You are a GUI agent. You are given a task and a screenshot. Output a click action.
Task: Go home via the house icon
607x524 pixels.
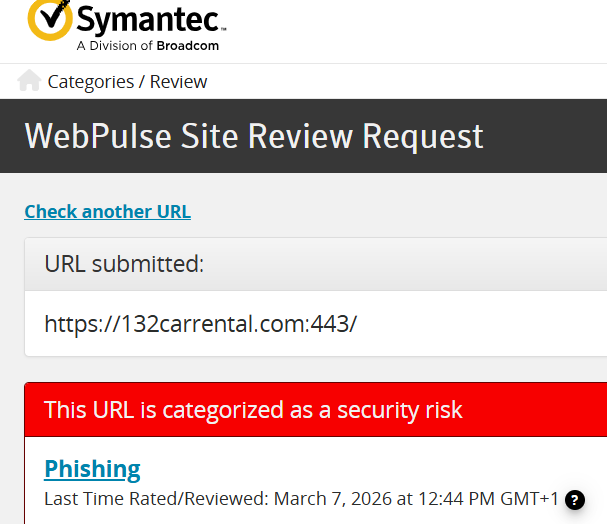[x=29, y=80]
